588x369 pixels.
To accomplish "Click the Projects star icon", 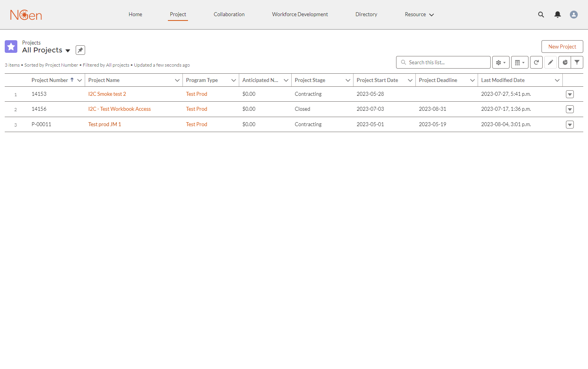I will tap(11, 47).
